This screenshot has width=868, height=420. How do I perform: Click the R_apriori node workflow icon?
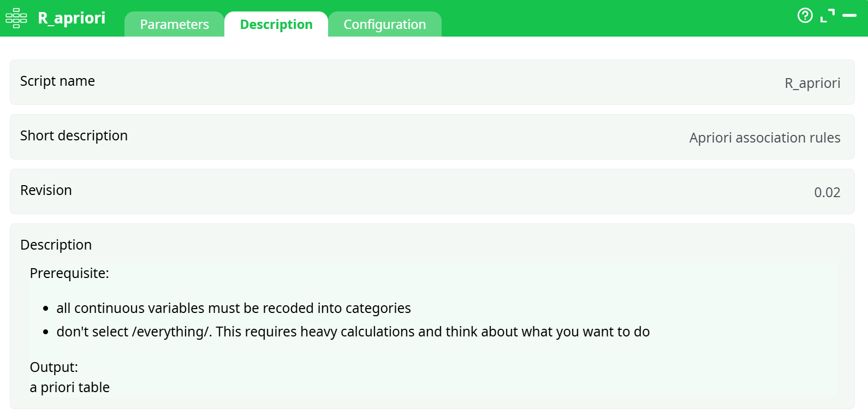16,18
